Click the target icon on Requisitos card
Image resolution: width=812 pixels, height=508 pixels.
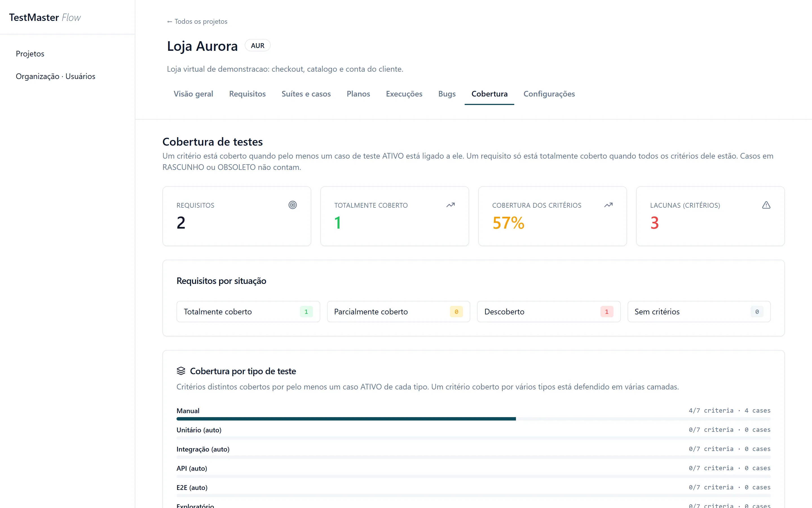pyautogui.click(x=293, y=205)
